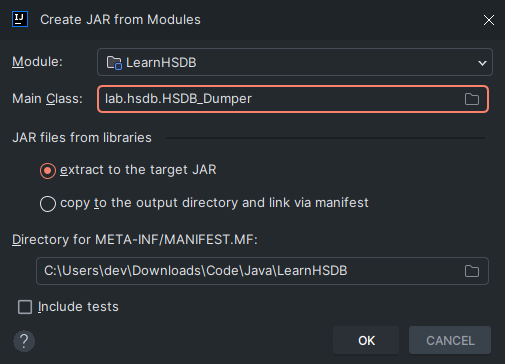Click the 'JAR files from libraries' section header
The image size is (505, 364).
click(82, 138)
